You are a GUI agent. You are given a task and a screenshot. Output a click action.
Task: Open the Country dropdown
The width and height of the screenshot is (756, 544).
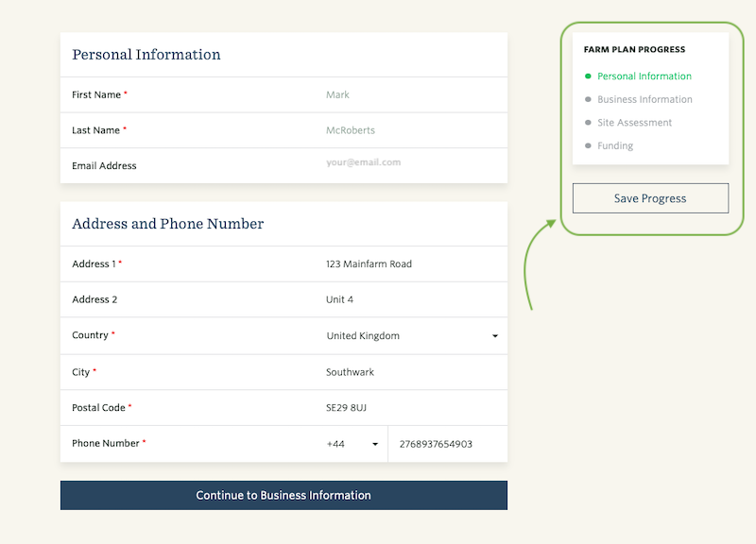point(412,336)
